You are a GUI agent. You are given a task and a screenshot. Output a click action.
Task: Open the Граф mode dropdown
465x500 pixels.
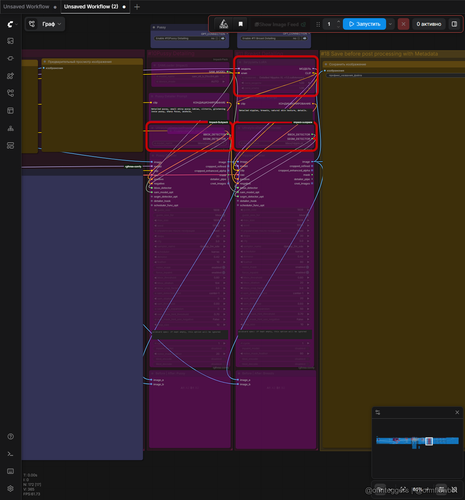(52, 24)
